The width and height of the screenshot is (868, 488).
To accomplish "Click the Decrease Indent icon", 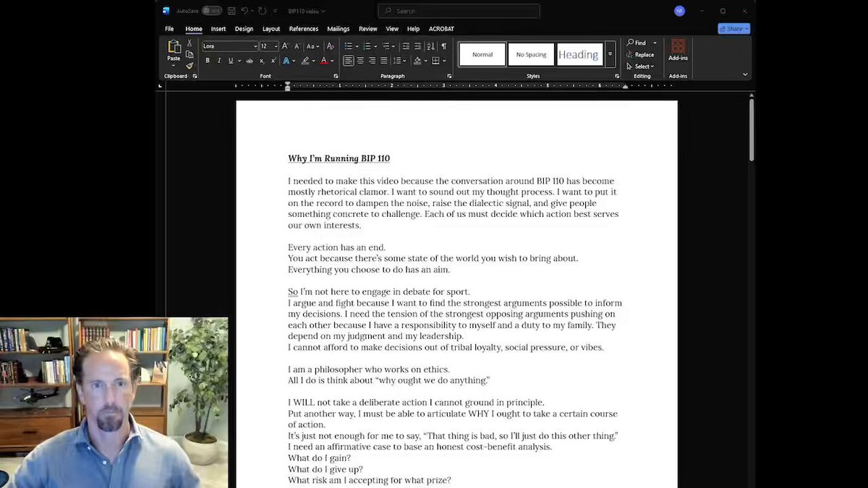I will (x=406, y=46).
